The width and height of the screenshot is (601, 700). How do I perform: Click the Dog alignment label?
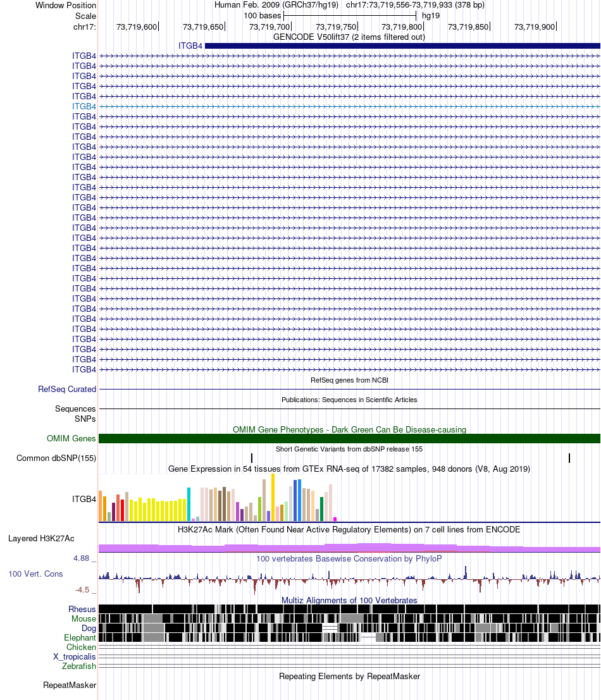pyautogui.click(x=89, y=628)
